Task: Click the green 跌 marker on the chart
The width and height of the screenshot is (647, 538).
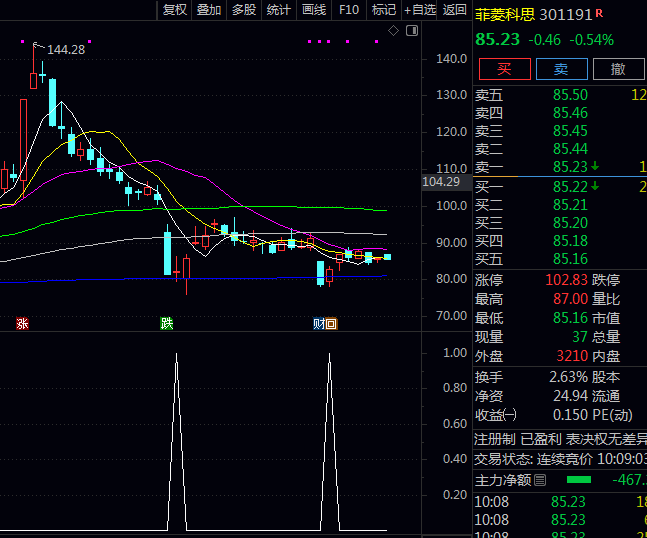Action: point(166,323)
